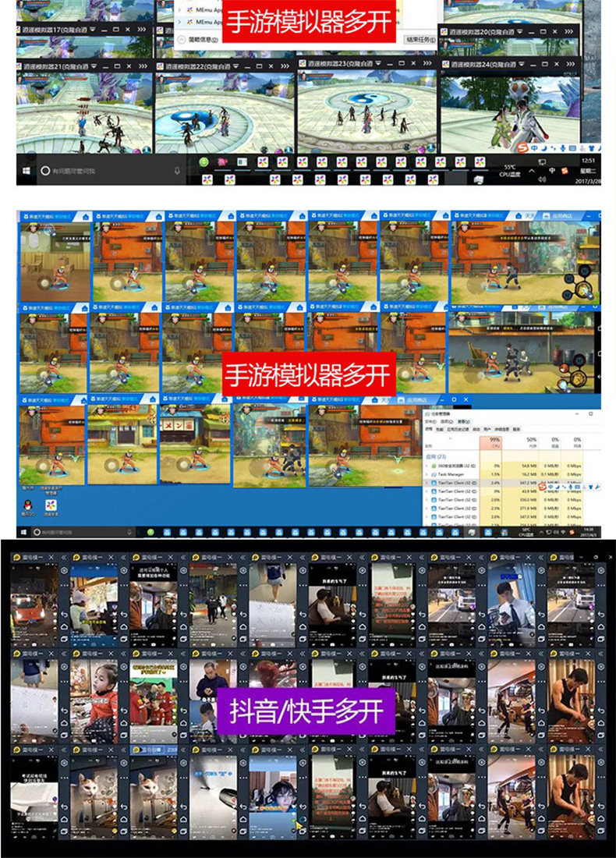Click the 58°C CPU温度 tray indicator
Viewport: 616px width, 858px height.
pyautogui.click(x=527, y=533)
